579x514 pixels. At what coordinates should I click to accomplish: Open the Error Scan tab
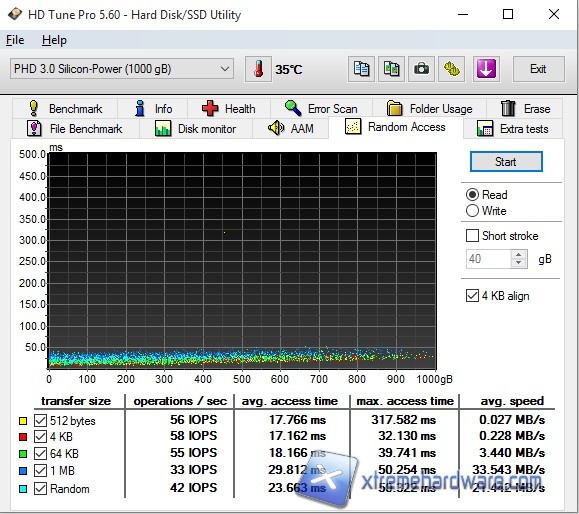point(321,109)
